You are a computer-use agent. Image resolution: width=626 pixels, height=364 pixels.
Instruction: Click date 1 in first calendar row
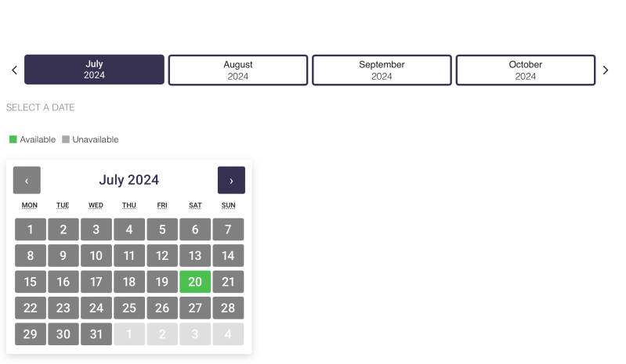coord(31,229)
